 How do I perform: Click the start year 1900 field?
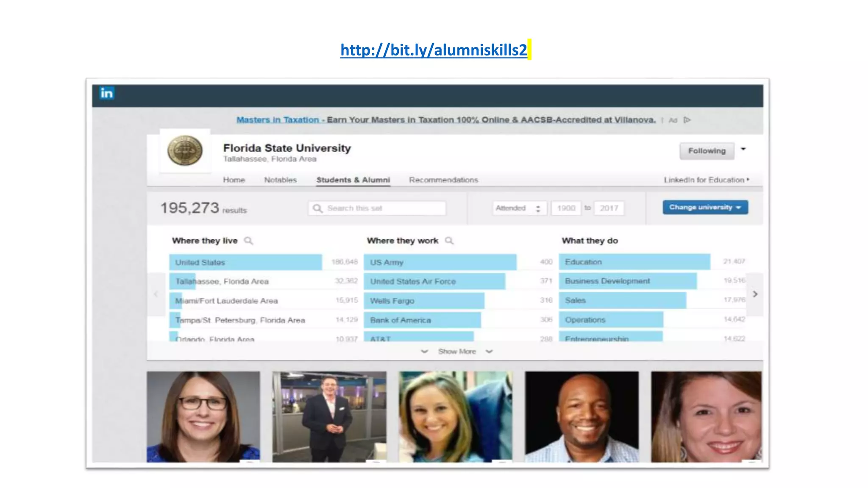(x=566, y=208)
